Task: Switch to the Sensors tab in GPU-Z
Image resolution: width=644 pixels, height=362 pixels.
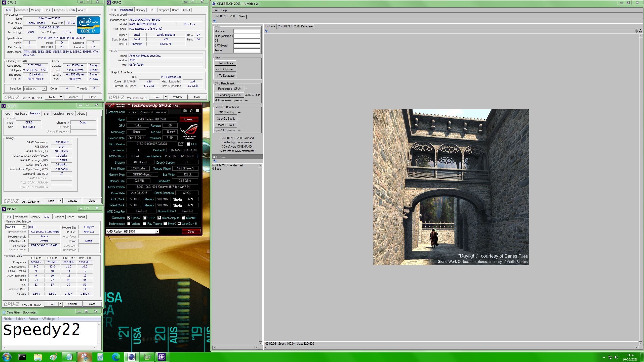Action: point(132,112)
